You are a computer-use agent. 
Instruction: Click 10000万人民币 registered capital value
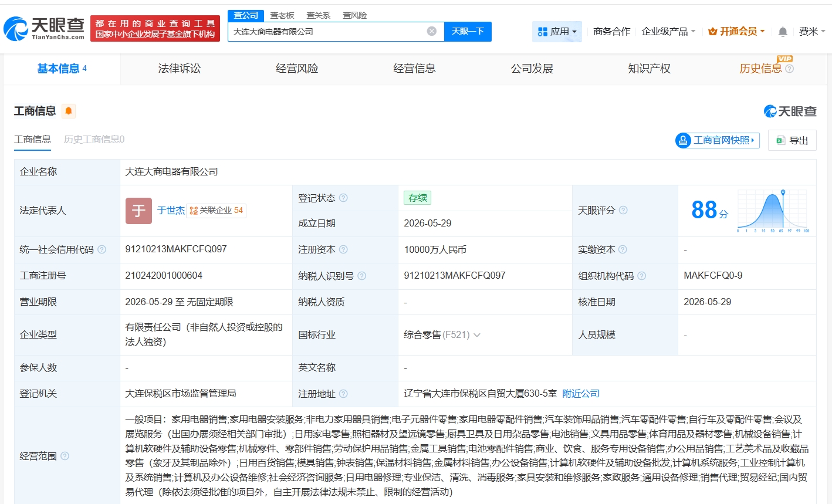point(435,250)
